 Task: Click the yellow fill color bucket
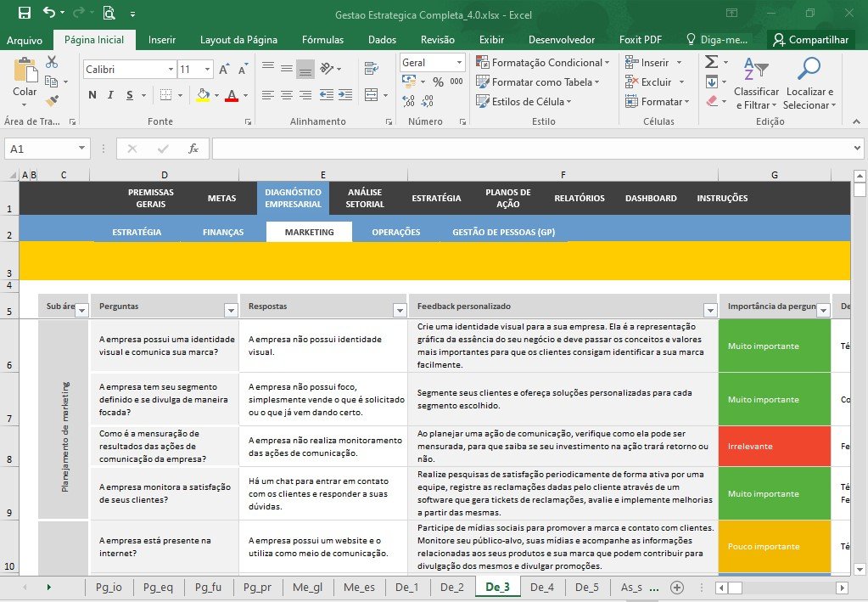pyautogui.click(x=203, y=95)
